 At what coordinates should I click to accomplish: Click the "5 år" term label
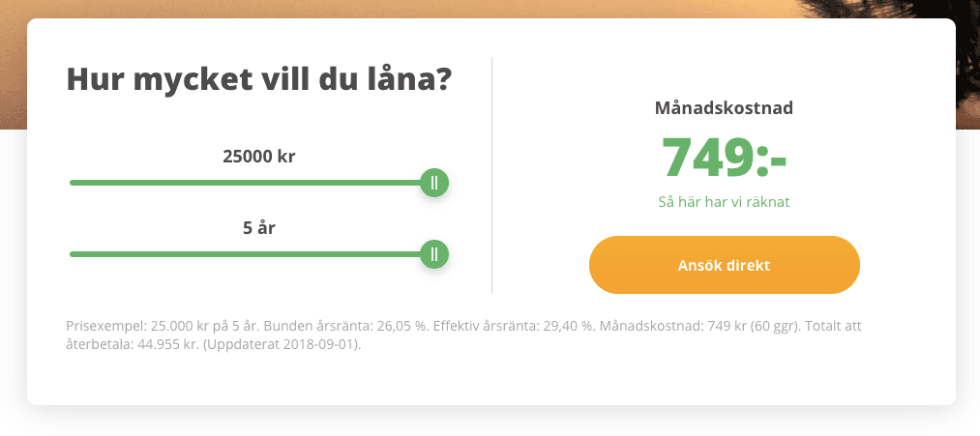[x=259, y=229]
